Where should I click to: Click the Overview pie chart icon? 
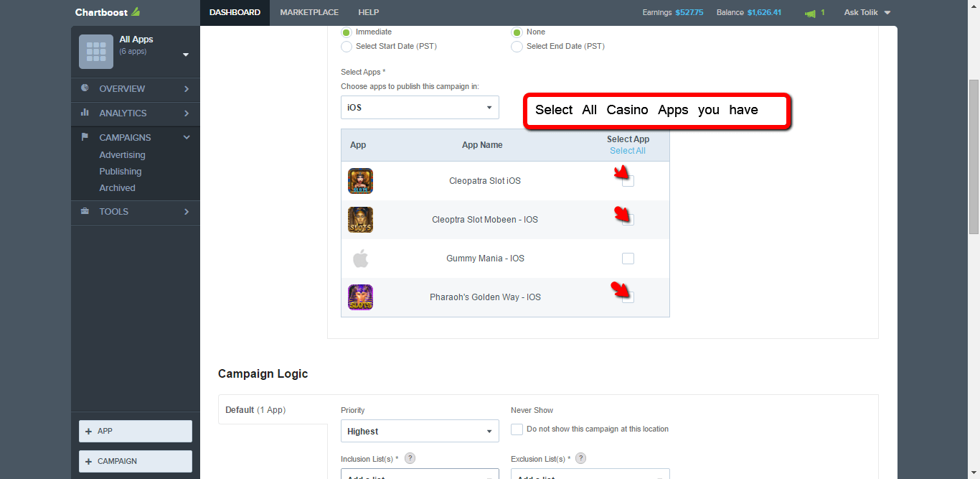pyautogui.click(x=85, y=88)
